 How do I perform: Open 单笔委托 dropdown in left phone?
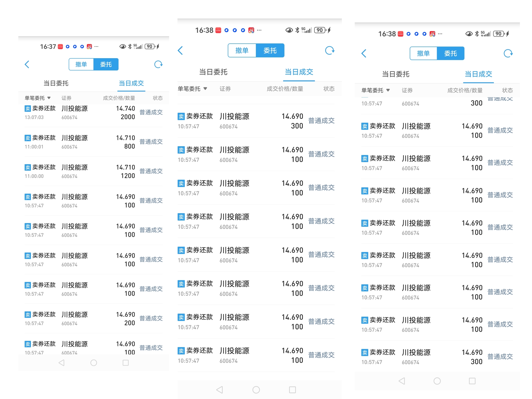click(38, 98)
